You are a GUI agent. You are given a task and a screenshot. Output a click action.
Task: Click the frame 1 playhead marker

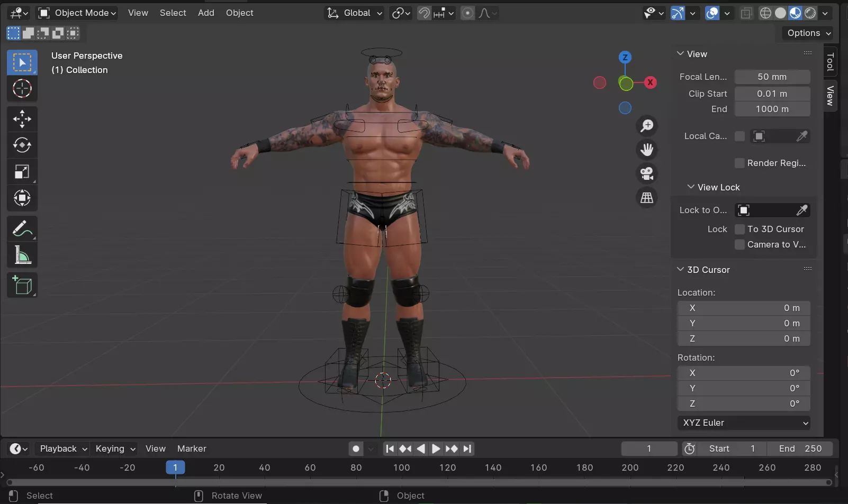click(x=175, y=468)
